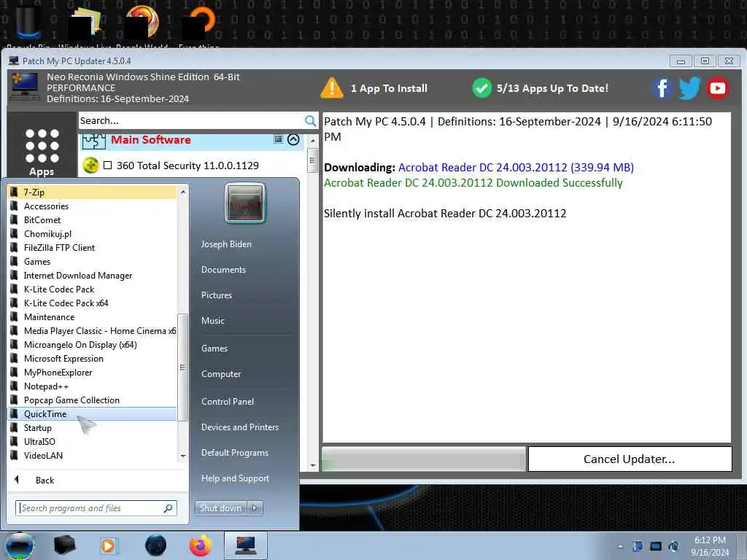Expand the FileZilla FTP Client folder

click(92, 248)
